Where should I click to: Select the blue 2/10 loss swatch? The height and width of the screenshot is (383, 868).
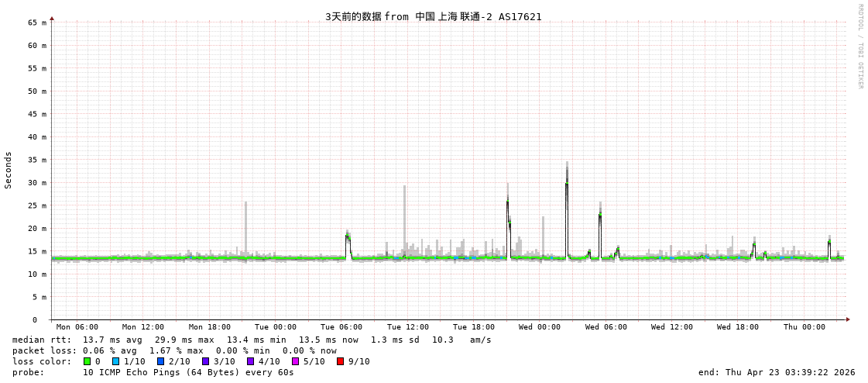161,361
